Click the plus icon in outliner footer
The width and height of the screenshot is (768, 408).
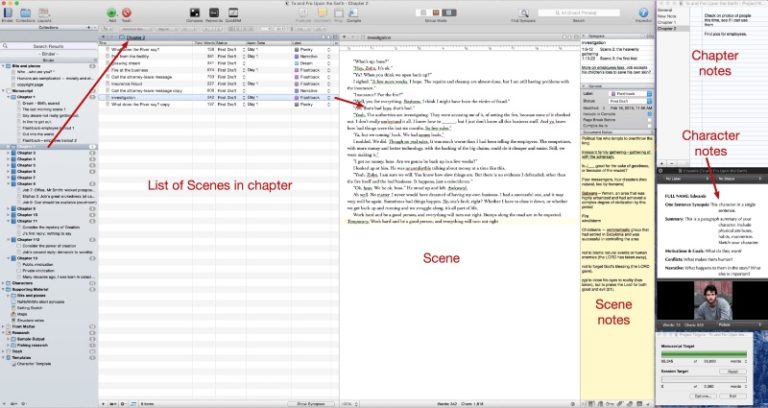tap(103, 404)
